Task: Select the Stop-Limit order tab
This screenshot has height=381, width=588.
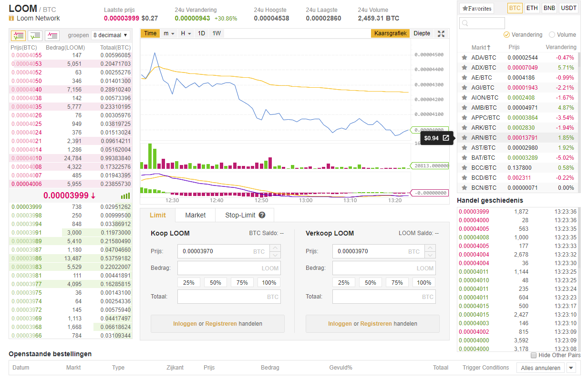Action: 245,215
